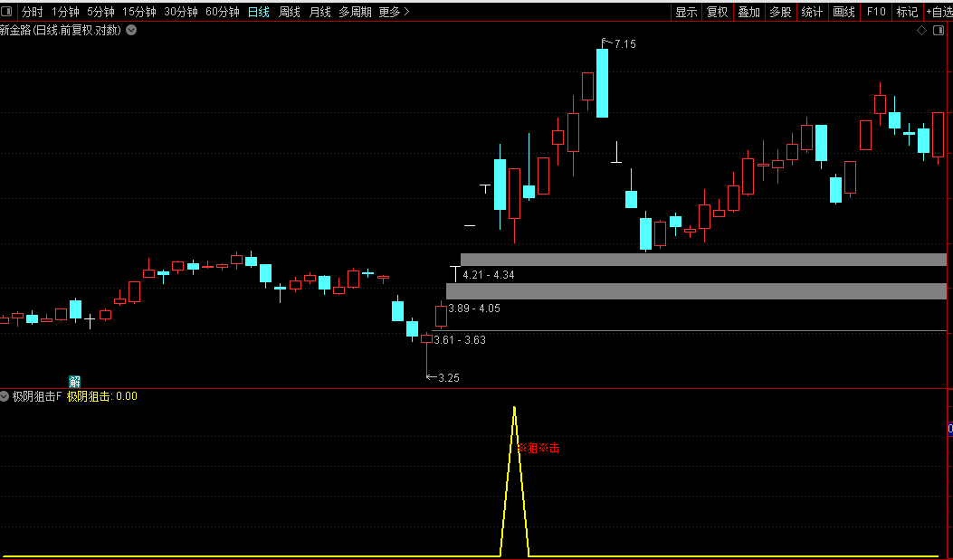Click the 7.15 high price label
Screen dimensions: 953x560
(624, 43)
